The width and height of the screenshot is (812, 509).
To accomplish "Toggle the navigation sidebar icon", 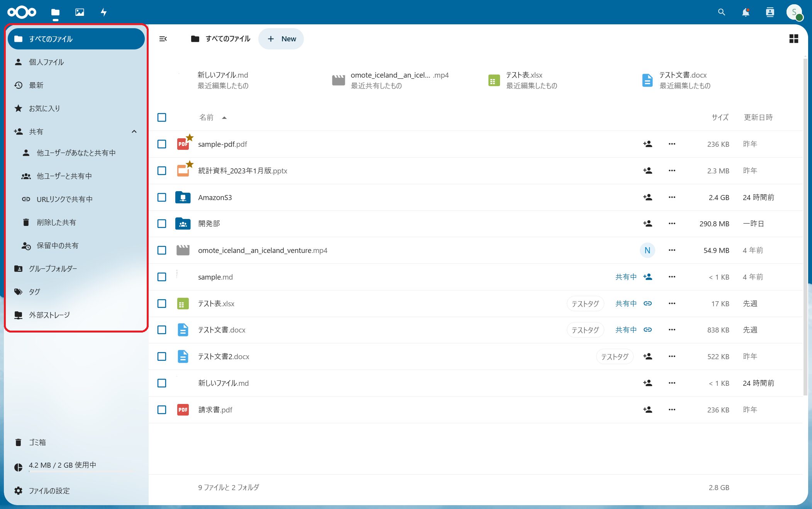I will [x=163, y=39].
